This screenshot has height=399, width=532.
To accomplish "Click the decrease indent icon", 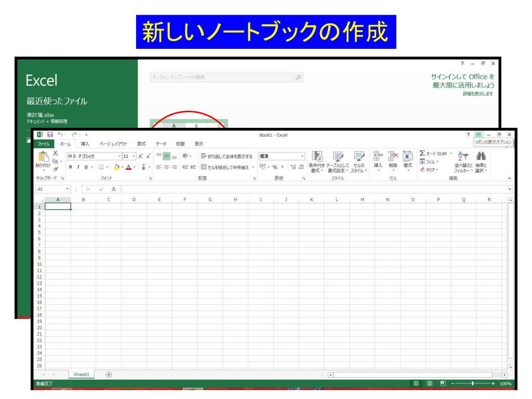I will tap(185, 167).
